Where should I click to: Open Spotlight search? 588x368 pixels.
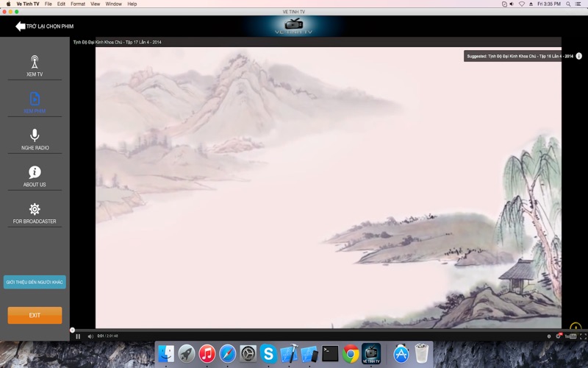pos(568,4)
